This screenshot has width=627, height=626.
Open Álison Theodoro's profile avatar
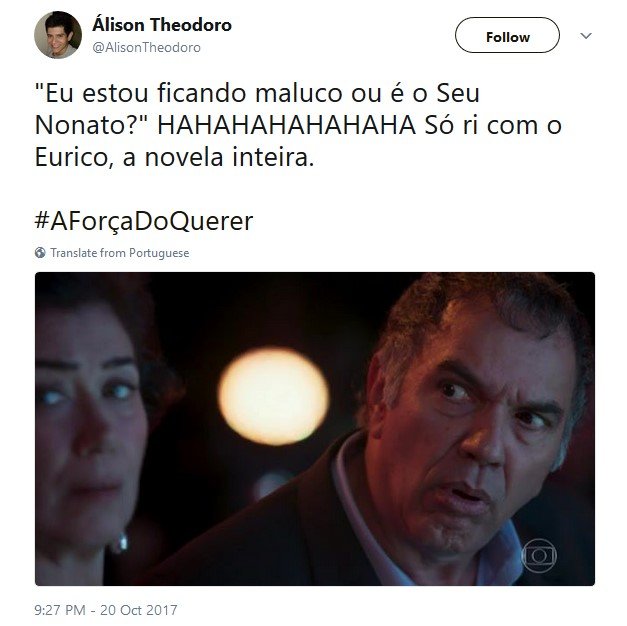click(x=58, y=35)
